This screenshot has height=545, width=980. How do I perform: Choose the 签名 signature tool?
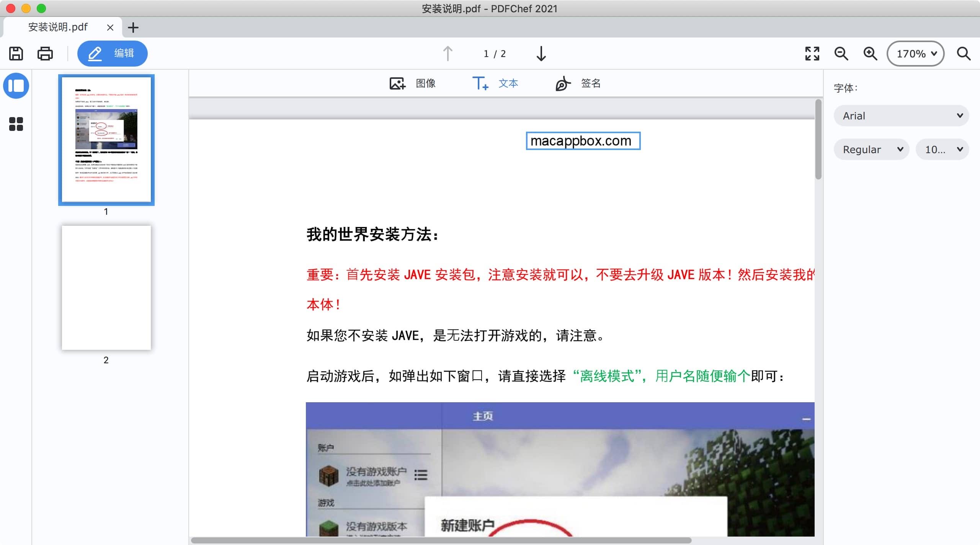578,83
